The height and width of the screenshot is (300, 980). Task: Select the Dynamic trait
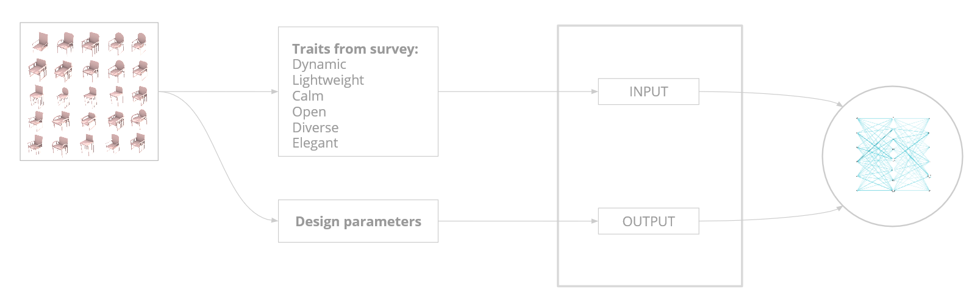[319, 65]
